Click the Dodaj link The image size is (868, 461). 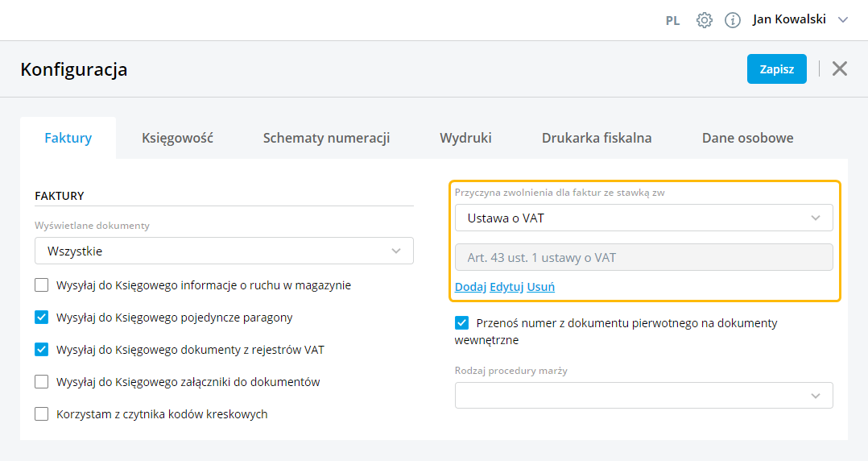click(x=470, y=287)
